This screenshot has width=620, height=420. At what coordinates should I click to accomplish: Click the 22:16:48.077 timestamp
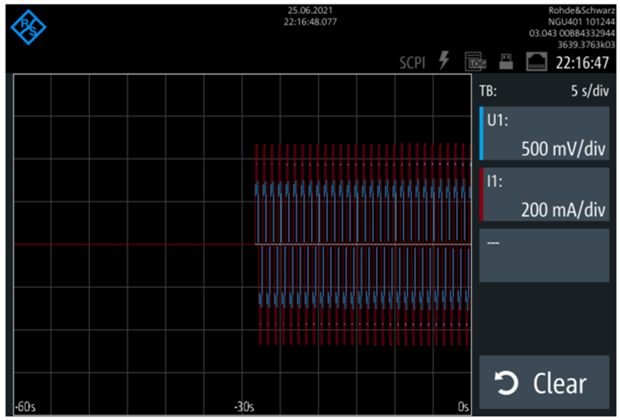click(x=310, y=22)
